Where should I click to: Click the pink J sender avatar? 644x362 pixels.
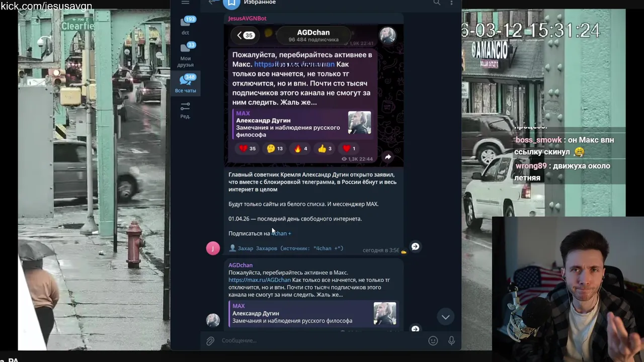[213, 248]
